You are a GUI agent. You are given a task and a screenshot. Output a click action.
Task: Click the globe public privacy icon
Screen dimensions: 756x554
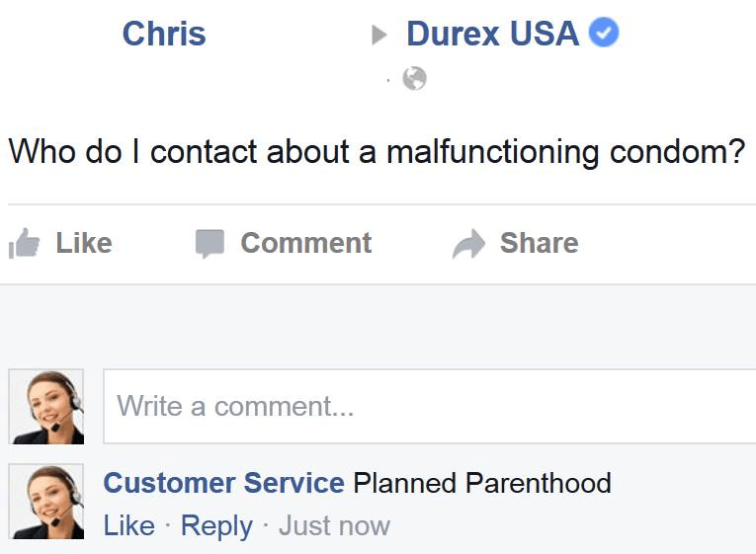pos(415,79)
